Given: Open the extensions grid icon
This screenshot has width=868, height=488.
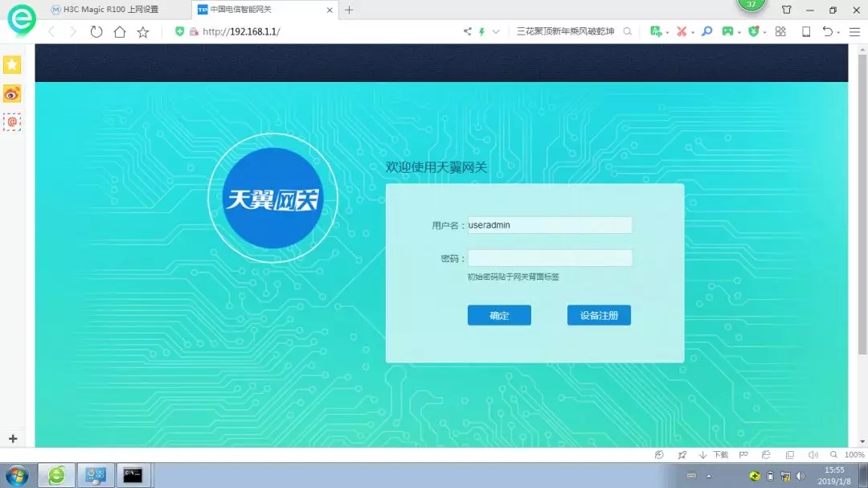Looking at the screenshot, I should pos(780,31).
